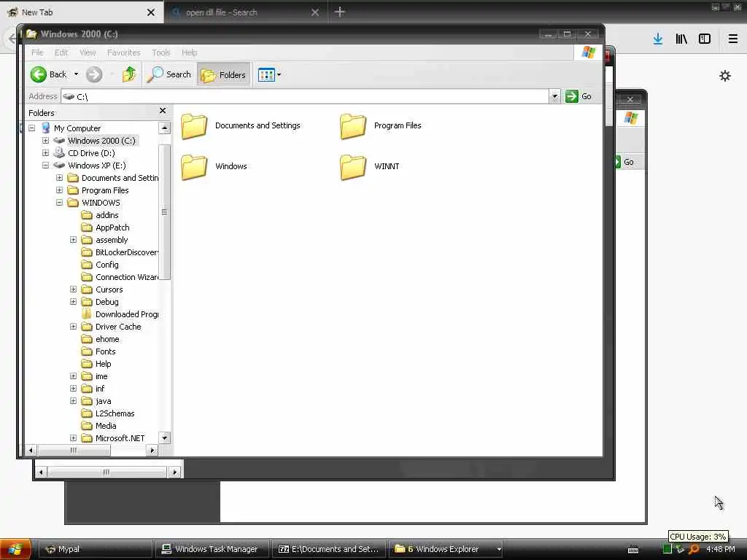This screenshot has height=560, width=747.
Task: Select the addins folder in tree
Action: pos(107,215)
